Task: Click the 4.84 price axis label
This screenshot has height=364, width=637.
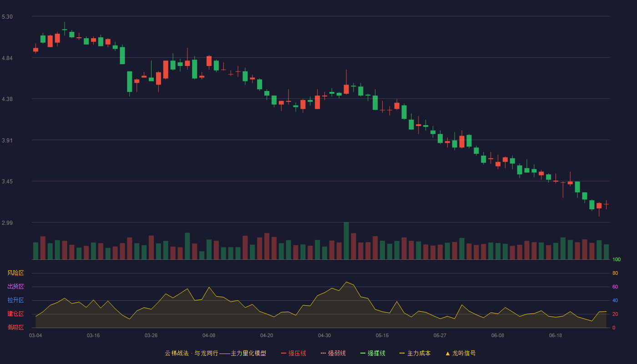Action: click(7, 58)
